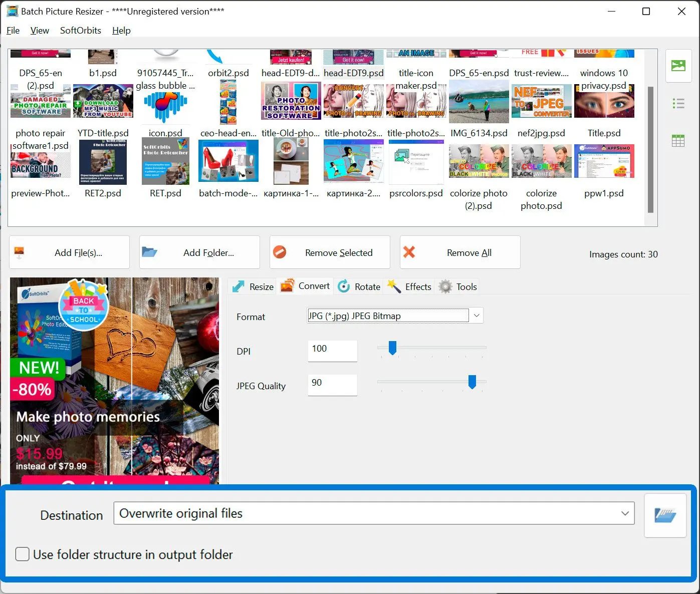
Task: Click the file list vertical scrollbar
Action: [650, 149]
